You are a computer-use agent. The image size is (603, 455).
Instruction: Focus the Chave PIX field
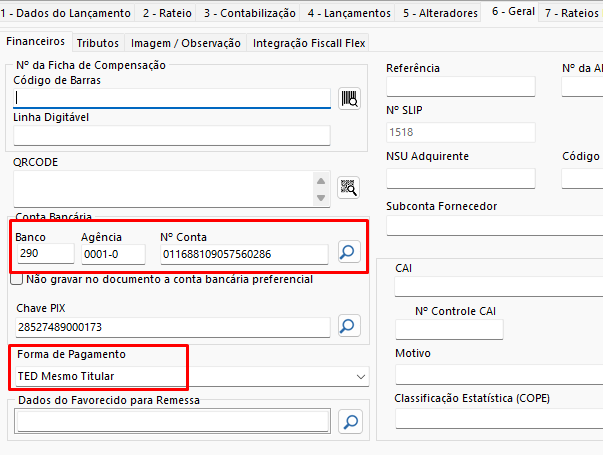pyautogui.click(x=172, y=327)
